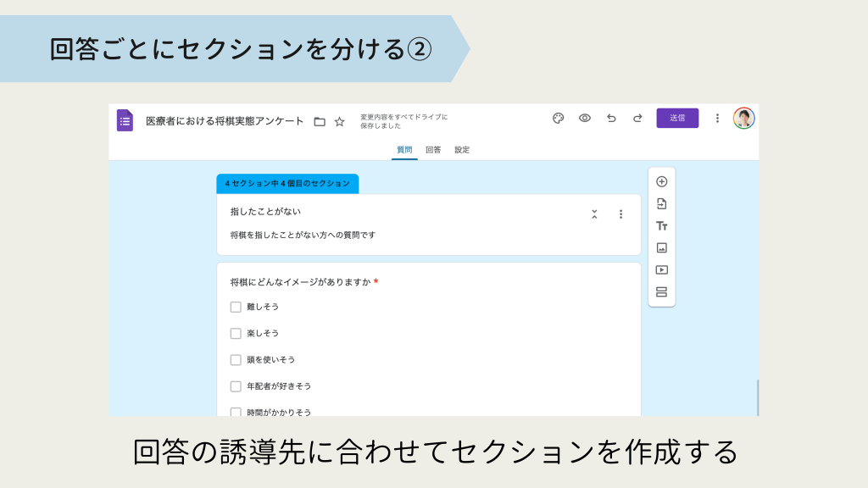
Task: Redo the last change
Action: tap(637, 118)
